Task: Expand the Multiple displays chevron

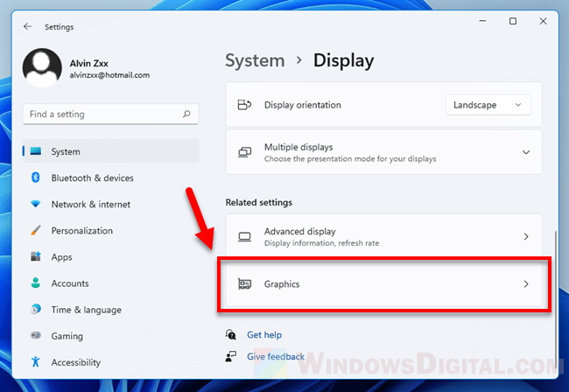Action: 526,152
